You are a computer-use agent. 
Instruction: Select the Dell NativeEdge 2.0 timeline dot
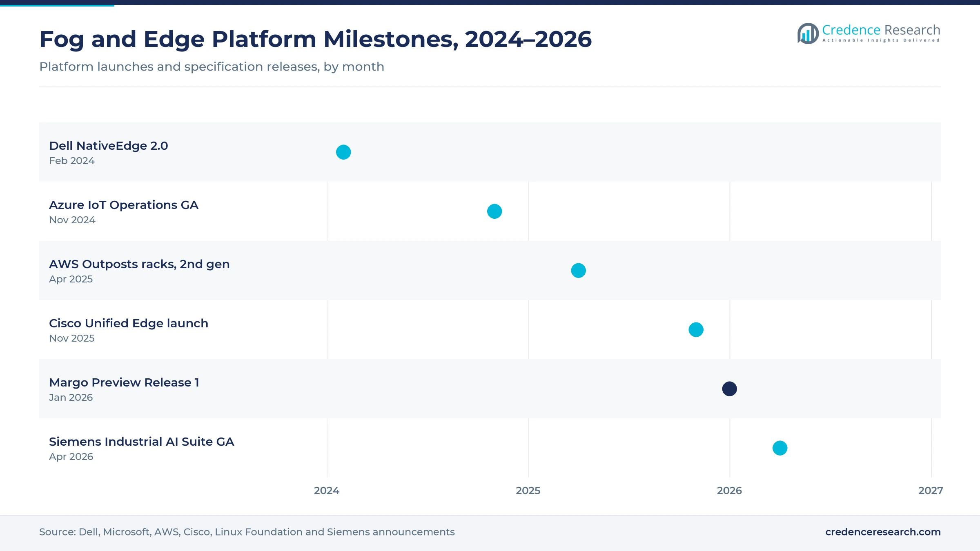[x=343, y=152]
